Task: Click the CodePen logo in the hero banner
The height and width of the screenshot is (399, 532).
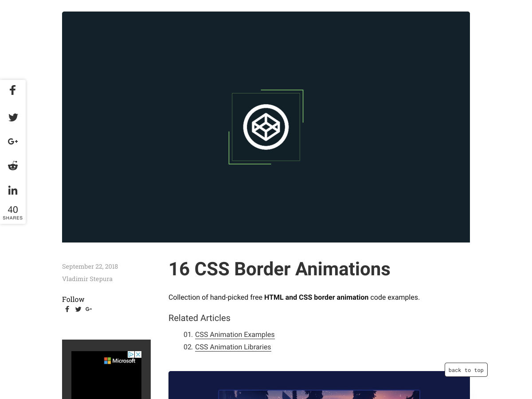Action: 266,127
